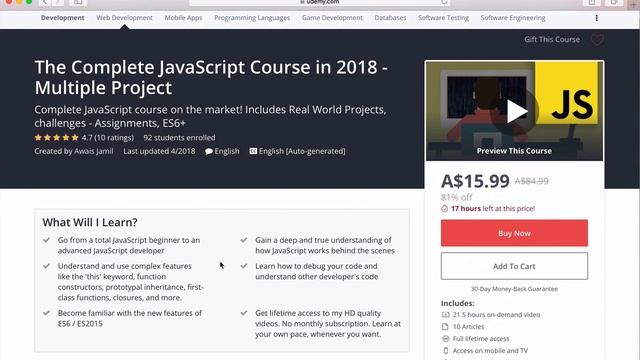
Task: Open the three-dot more categories menu
Action: [x=596, y=18]
